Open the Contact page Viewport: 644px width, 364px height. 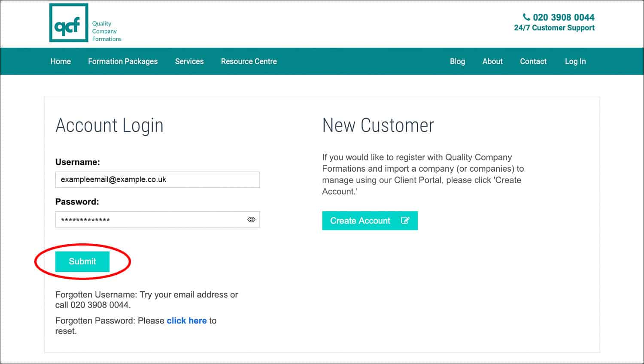coord(533,61)
